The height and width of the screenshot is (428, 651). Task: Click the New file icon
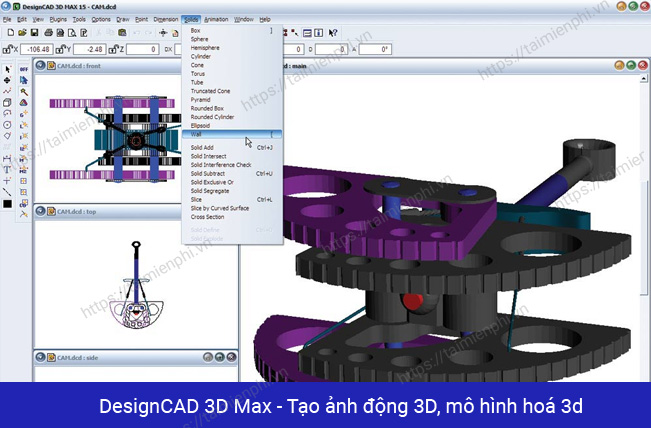coord(11,32)
